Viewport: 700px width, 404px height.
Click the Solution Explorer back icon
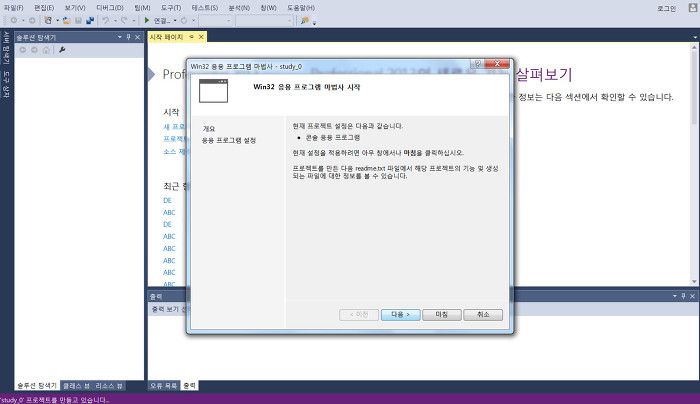coord(23,50)
